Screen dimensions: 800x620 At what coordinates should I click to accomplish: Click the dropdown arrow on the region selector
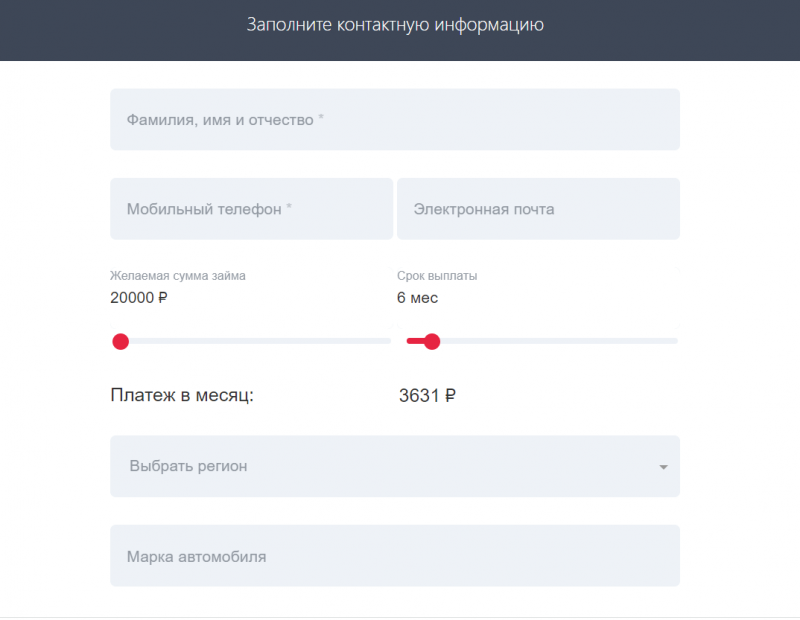[x=663, y=466]
